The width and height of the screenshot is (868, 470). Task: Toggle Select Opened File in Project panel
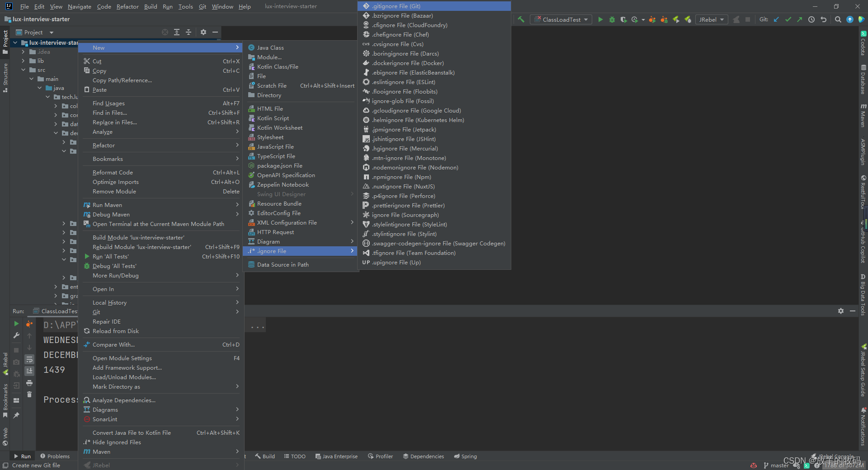(165, 32)
